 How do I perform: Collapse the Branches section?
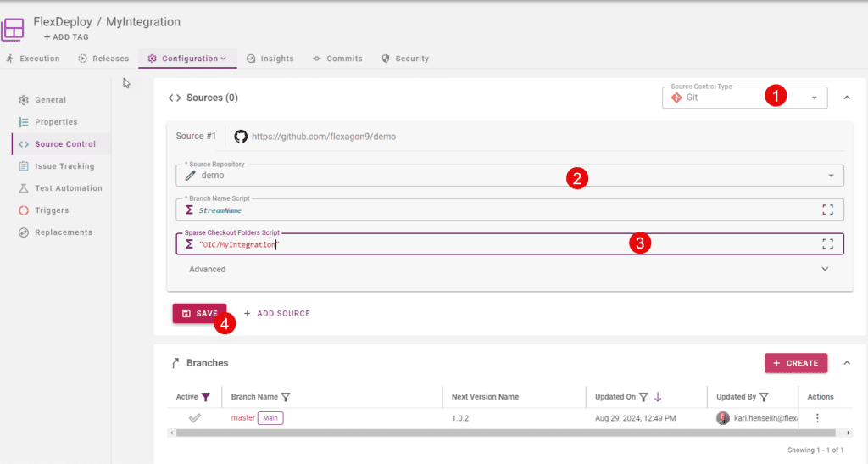pos(847,363)
